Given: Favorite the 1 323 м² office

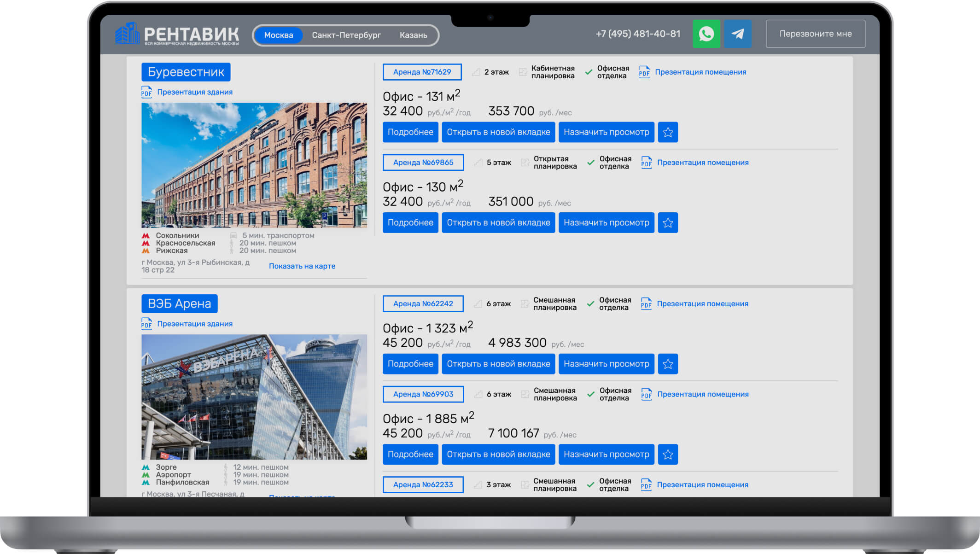Looking at the screenshot, I should pyautogui.click(x=668, y=364).
